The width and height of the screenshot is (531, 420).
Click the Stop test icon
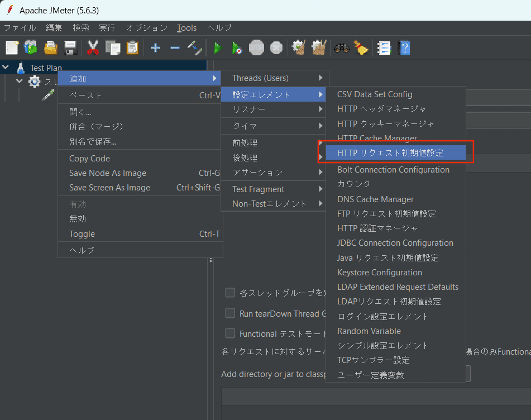pos(256,48)
